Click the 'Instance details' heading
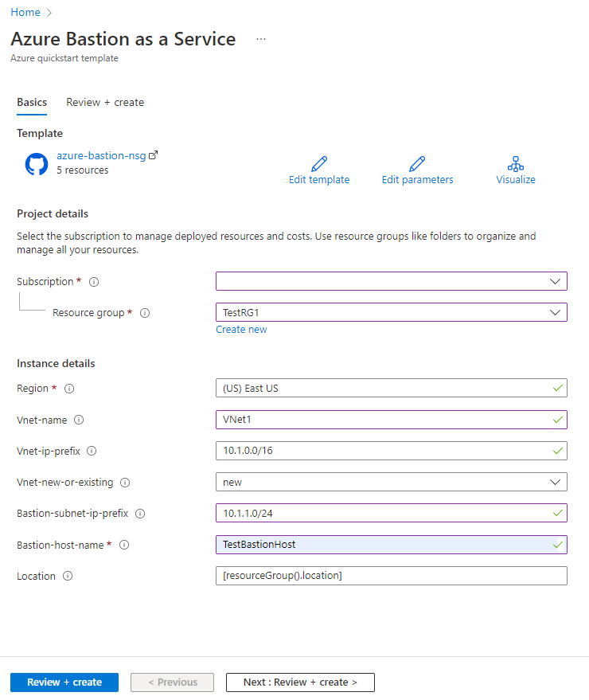 point(56,363)
